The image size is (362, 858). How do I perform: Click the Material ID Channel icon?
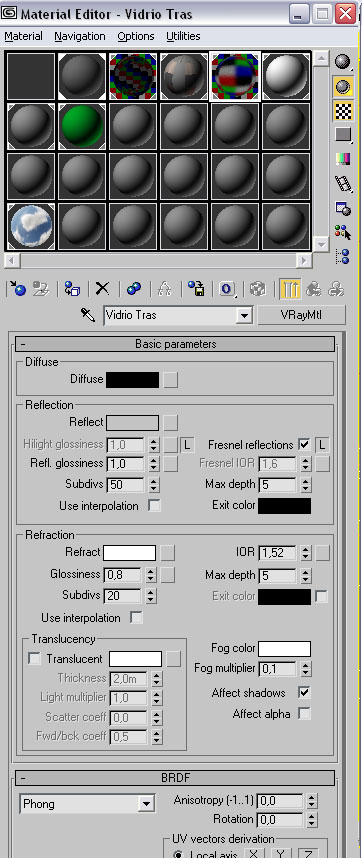227,288
